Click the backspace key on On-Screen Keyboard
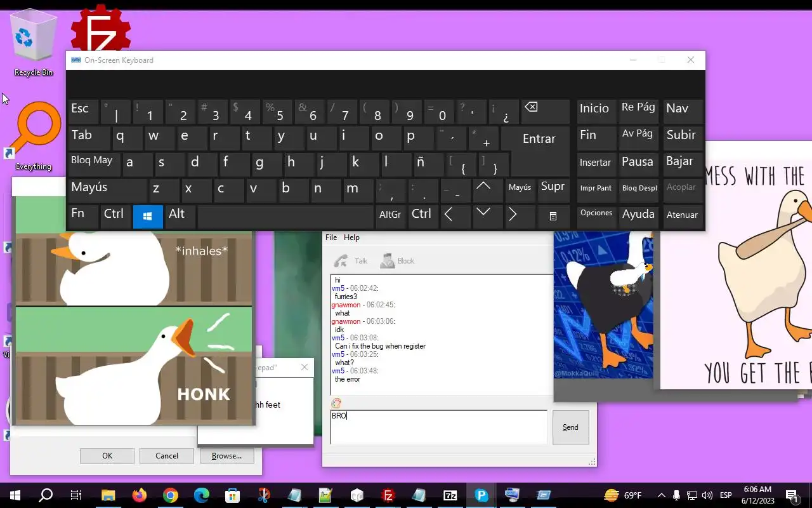 pyautogui.click(x=545, y=111)
